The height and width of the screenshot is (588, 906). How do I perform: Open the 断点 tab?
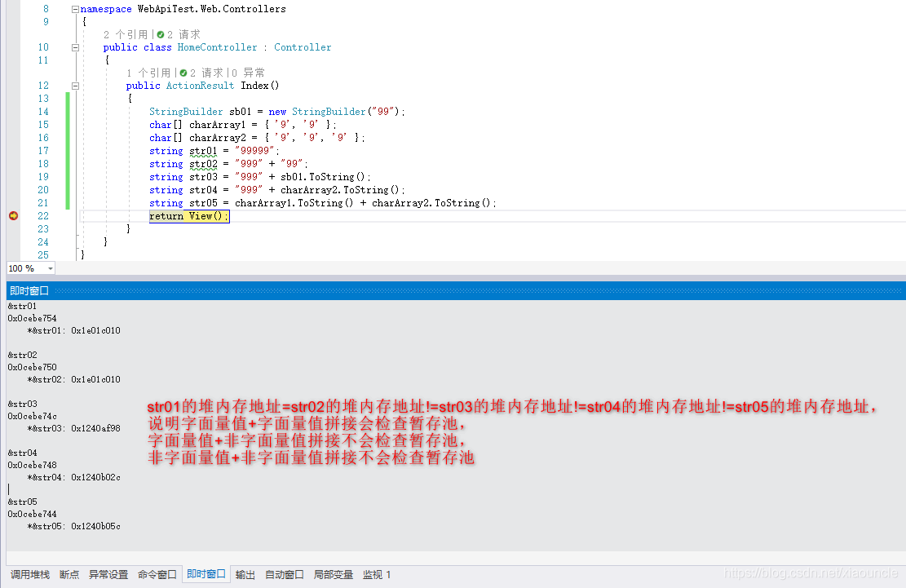point(69,575)
